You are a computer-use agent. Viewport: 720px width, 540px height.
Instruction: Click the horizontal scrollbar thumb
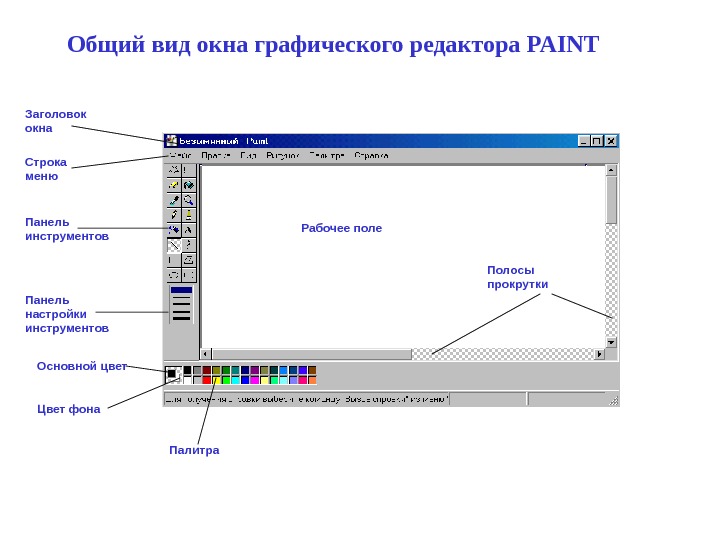[312, 354]
